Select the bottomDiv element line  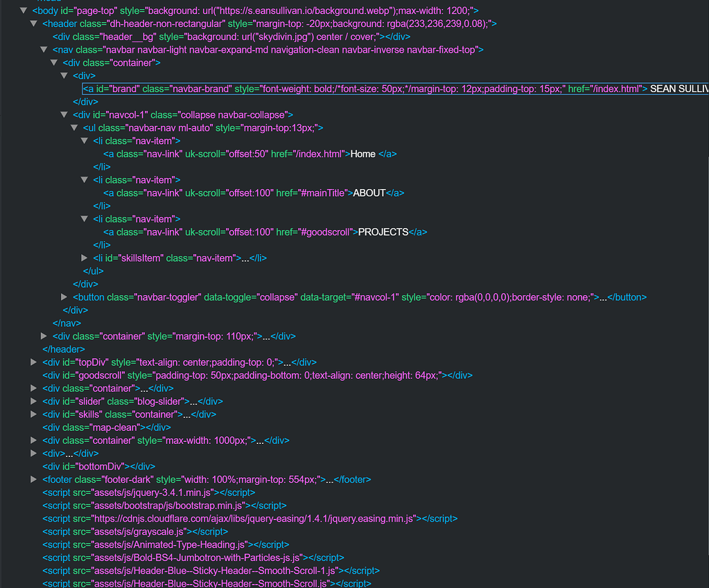[98, 466]
